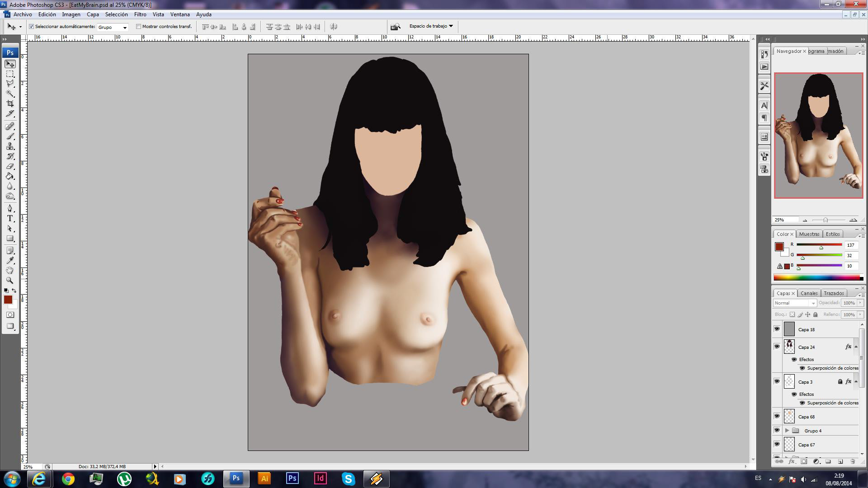Click the delete layer trash icon
The height and width of the screenshot is (488, 868).
pos(853,461)
